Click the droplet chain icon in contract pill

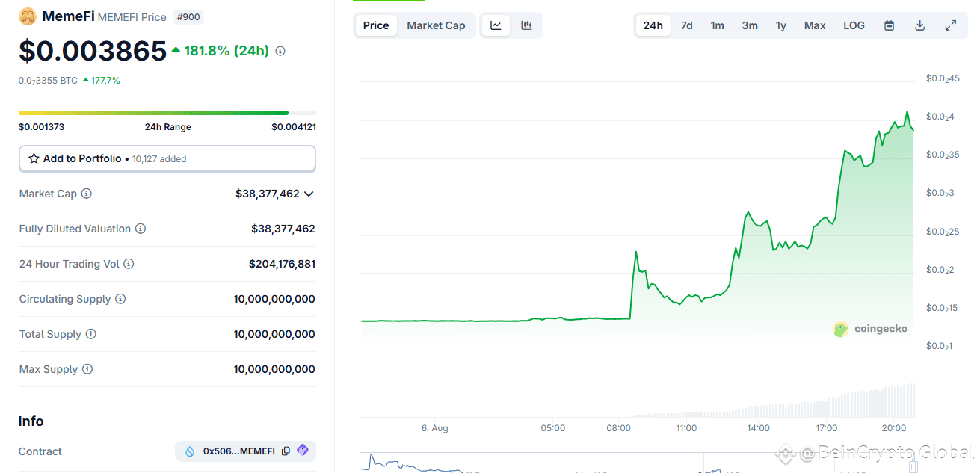190,451
